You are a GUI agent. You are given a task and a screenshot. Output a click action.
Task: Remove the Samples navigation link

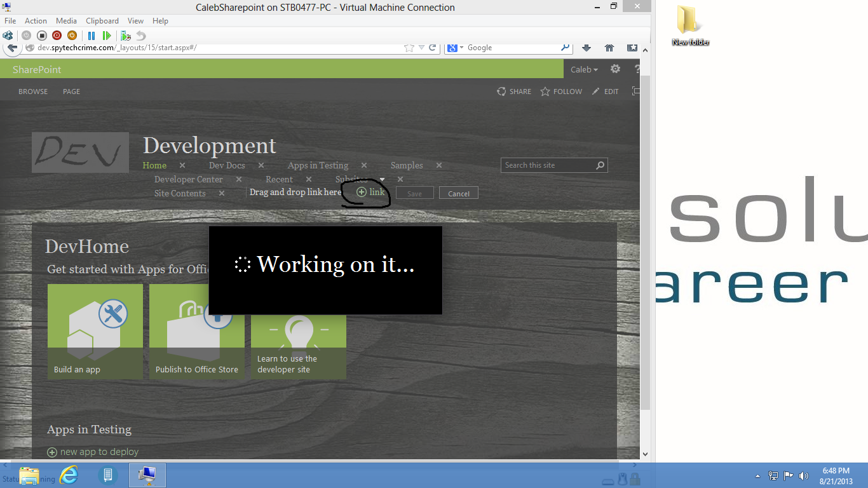439,165
